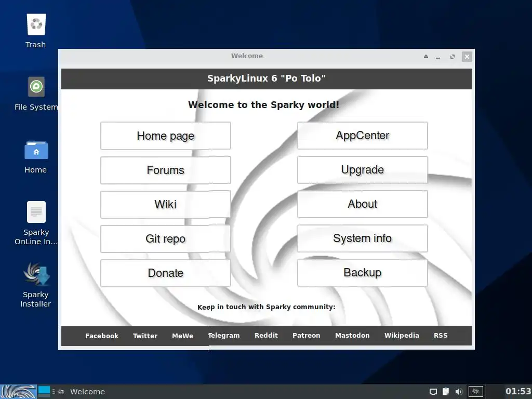This screenshot has width=532, height=399.
Task: Open the Trash desktop icon
Action: (x=36, y=24)
